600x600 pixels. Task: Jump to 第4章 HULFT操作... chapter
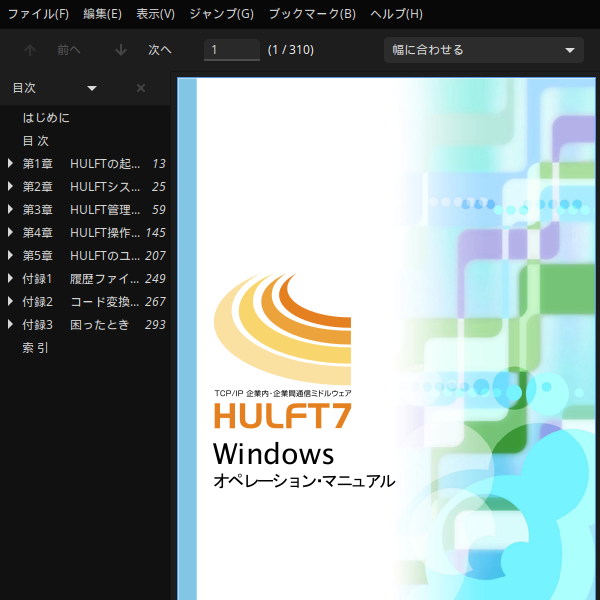pos(81,233)
